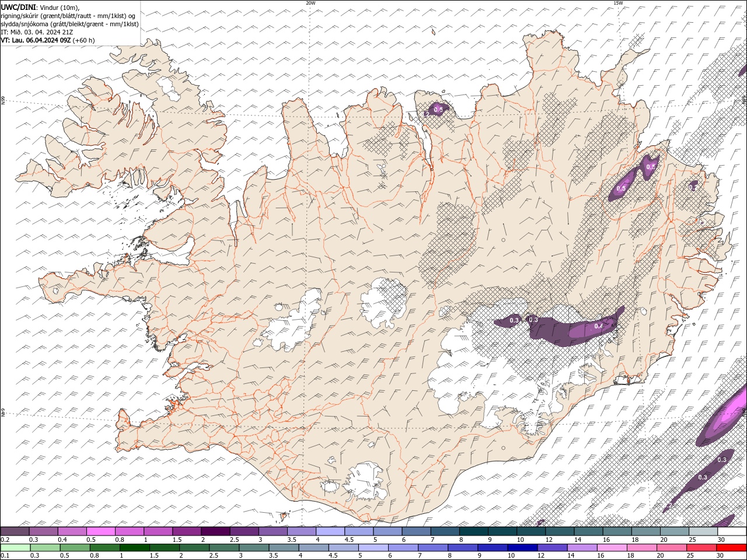Pick the light pink swatch labeled 16 in rain legend
Screen dimensions: 747x560
(x=611, y=548)
